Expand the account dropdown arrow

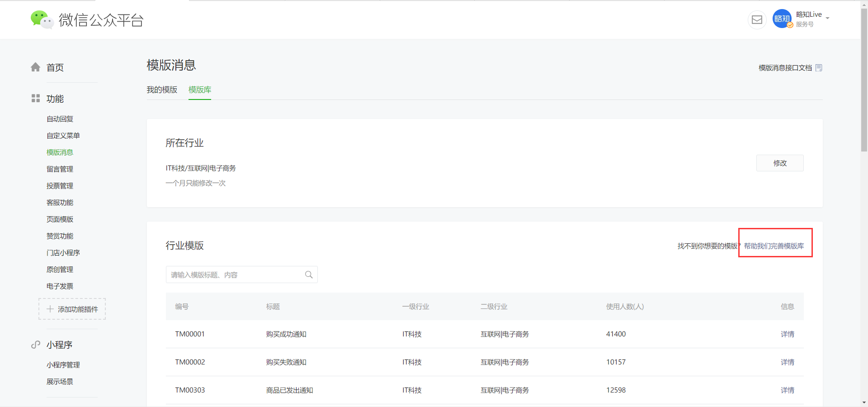tap(827, 19)
